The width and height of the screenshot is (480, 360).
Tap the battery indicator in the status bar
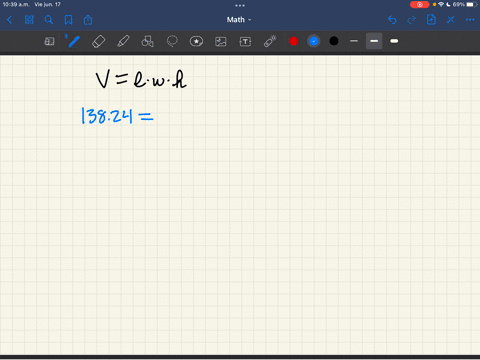pyautogui.click(x=471, y=5)
